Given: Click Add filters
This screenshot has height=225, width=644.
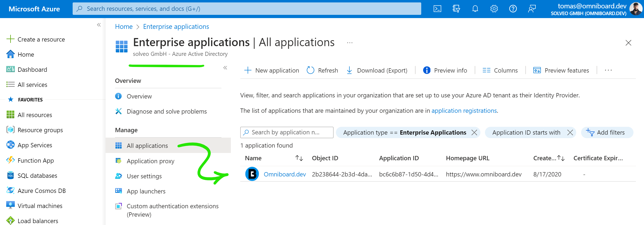Looking at the screenshot, I should 607,132.
